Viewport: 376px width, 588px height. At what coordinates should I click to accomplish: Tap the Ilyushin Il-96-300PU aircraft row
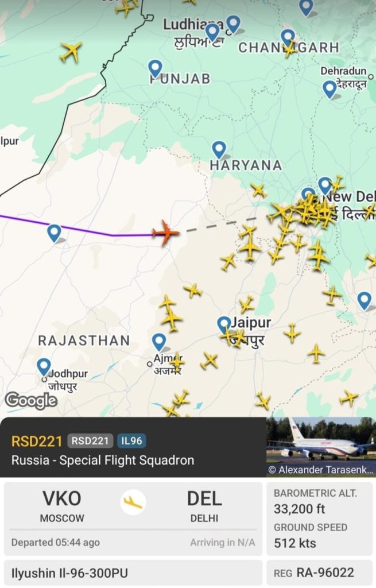[133, 573]
